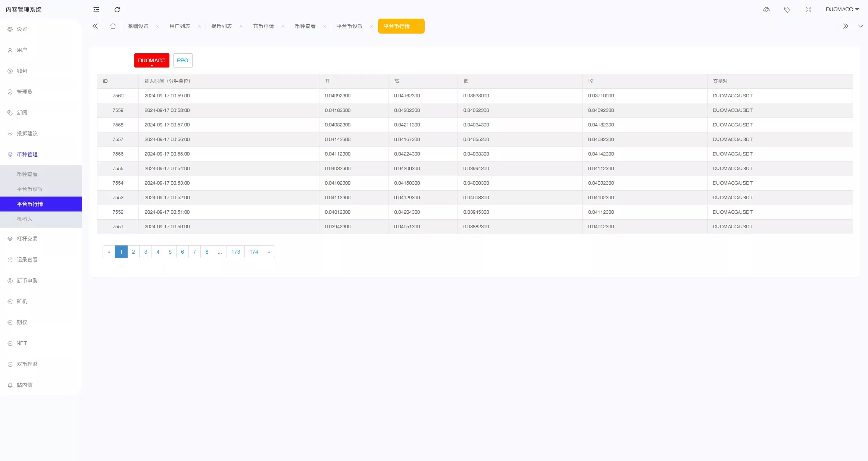Click the refresh page icon
This screenshot has height=461, width=868.
click(117, 10)
